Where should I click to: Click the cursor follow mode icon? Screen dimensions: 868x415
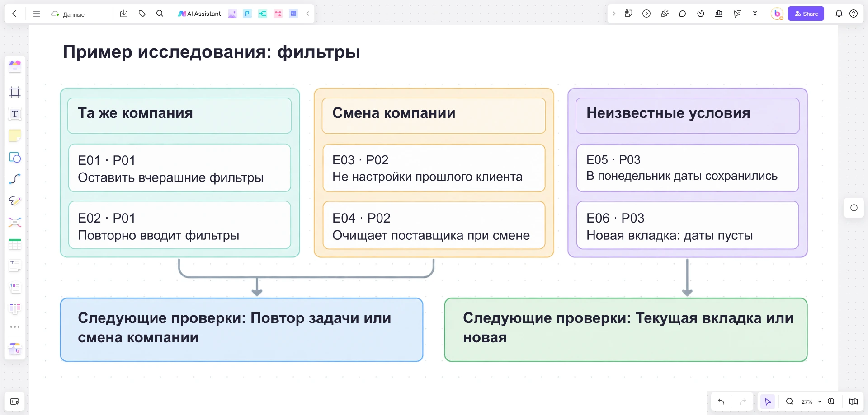pos(737,14)
